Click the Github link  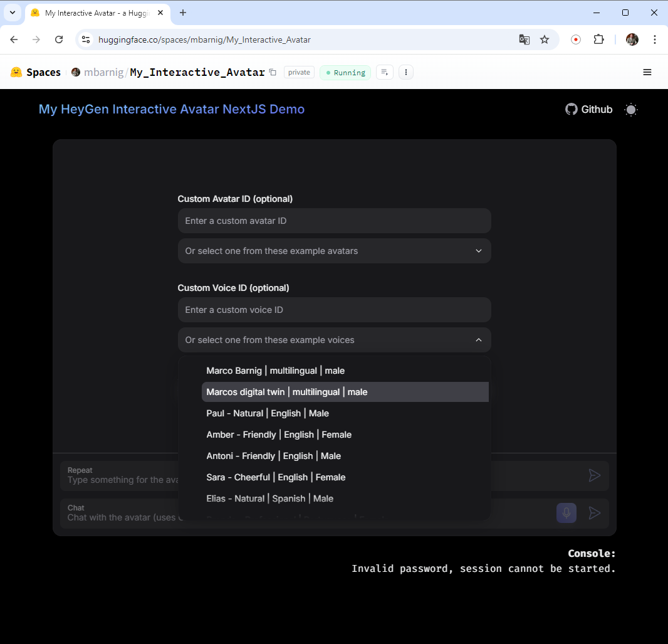coord(589,110)
